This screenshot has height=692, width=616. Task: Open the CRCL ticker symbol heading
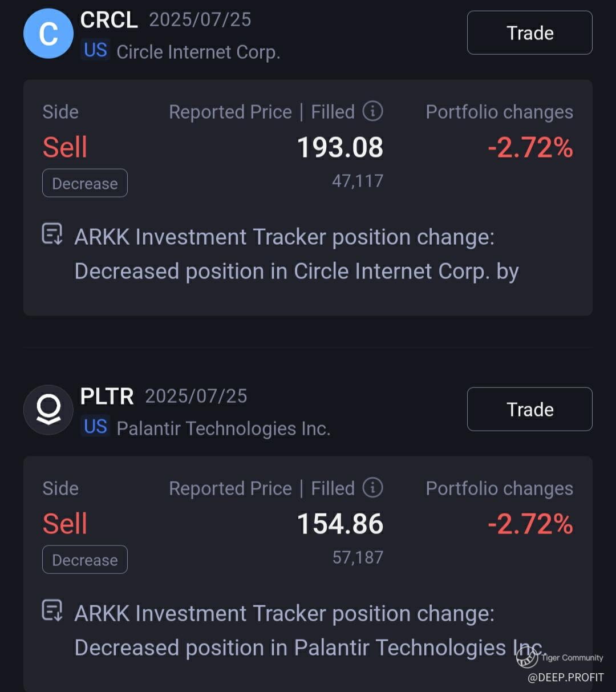coord(109,20)
